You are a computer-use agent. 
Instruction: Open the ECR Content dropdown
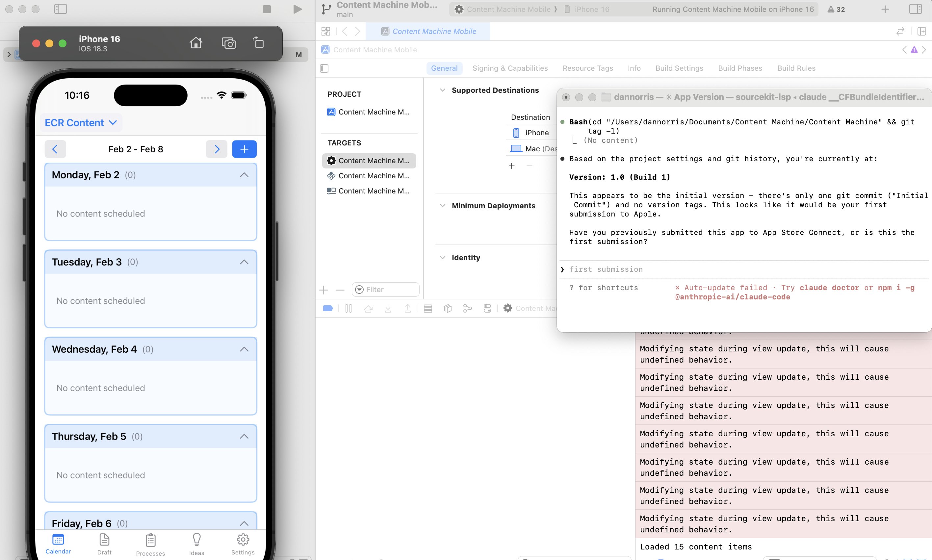[x=81, y=123]
